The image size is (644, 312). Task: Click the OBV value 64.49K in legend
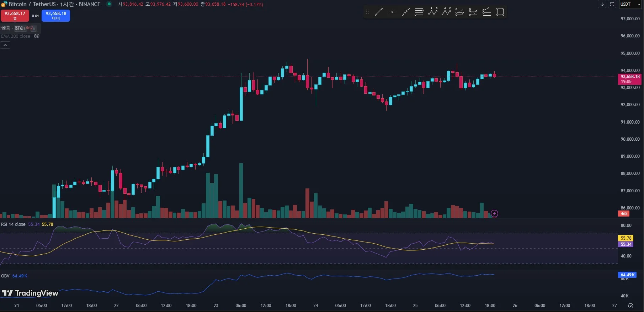point(20,276)
